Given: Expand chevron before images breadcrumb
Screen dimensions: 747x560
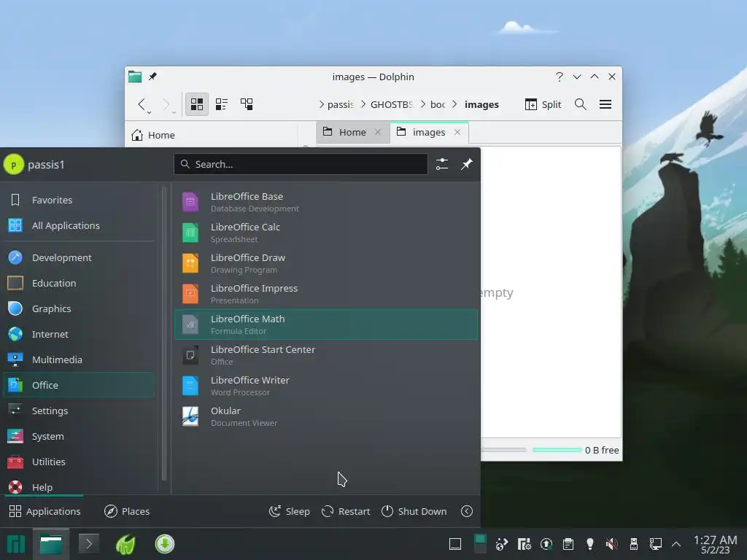Looking at the screenshot, I should pyautogui.click(x=454, y=104).
